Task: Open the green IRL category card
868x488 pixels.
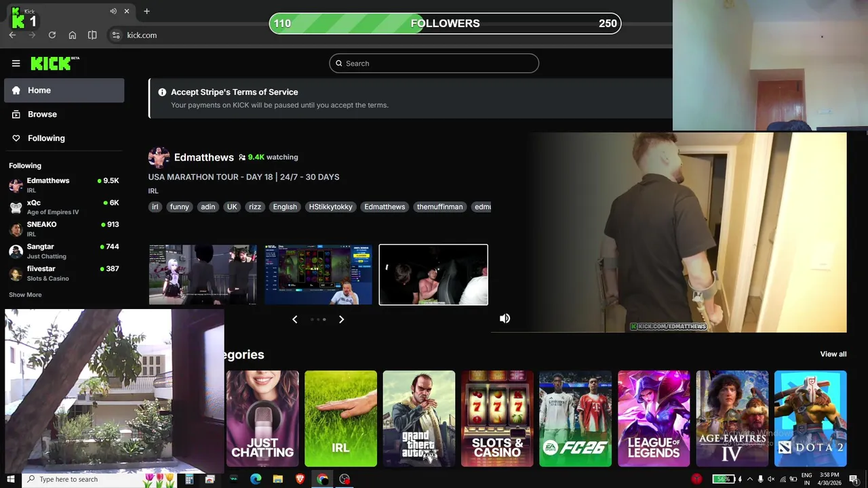Action: [340, 418]
